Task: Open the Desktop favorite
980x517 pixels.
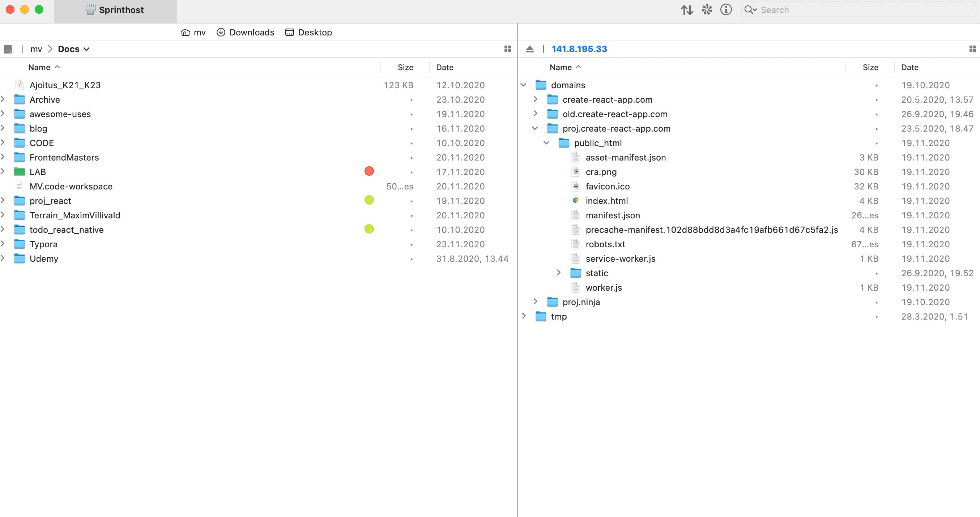Action: (308, 32)
